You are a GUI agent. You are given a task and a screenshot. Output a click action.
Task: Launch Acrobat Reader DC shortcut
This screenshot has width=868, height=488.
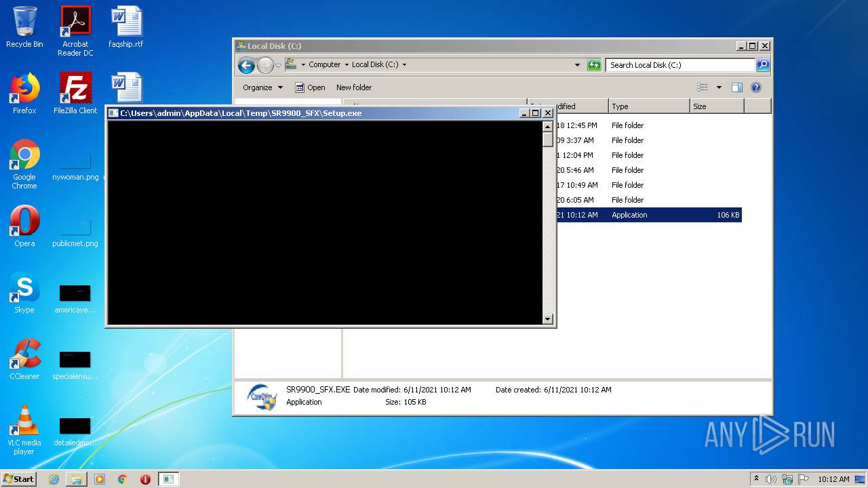pos(75,32)
